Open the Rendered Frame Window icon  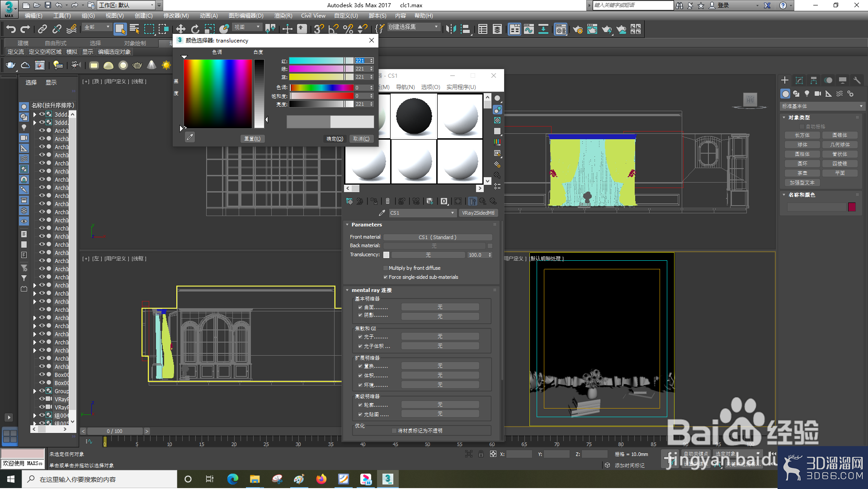tap(592, 29)
